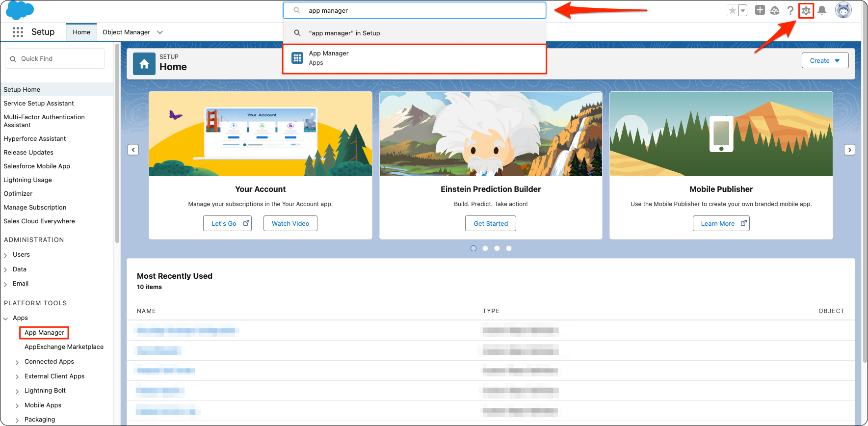The height and width of the screenshot is (426, 868).
Task: Click the Global Actions plus icon
Action: tap(760, 10)
